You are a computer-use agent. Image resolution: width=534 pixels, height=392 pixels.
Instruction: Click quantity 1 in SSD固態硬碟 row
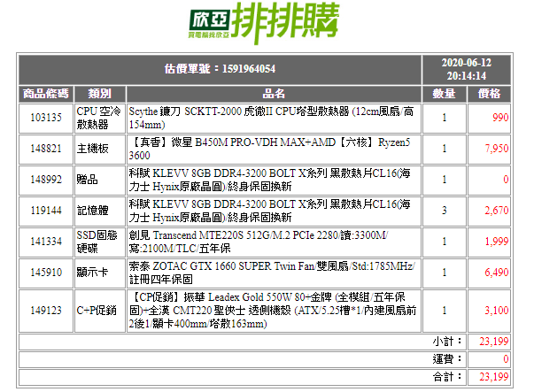(444, 242)
